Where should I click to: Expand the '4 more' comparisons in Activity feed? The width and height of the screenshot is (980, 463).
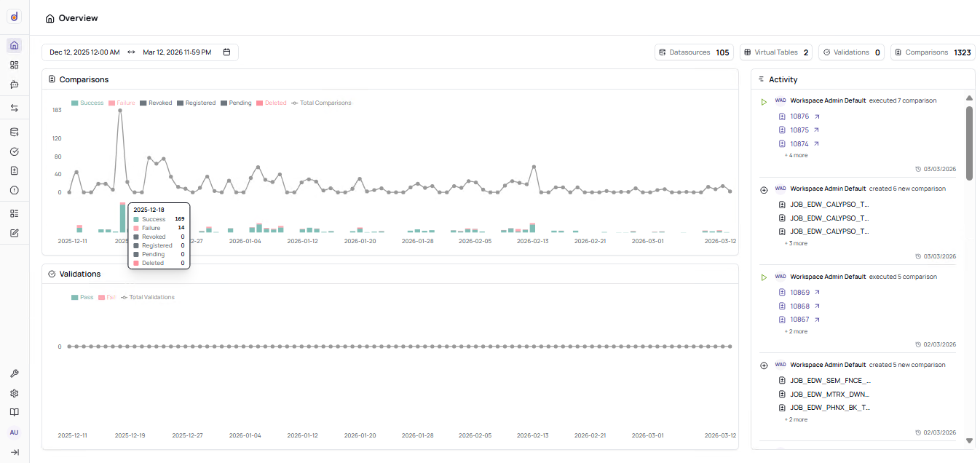pos(795,155)
